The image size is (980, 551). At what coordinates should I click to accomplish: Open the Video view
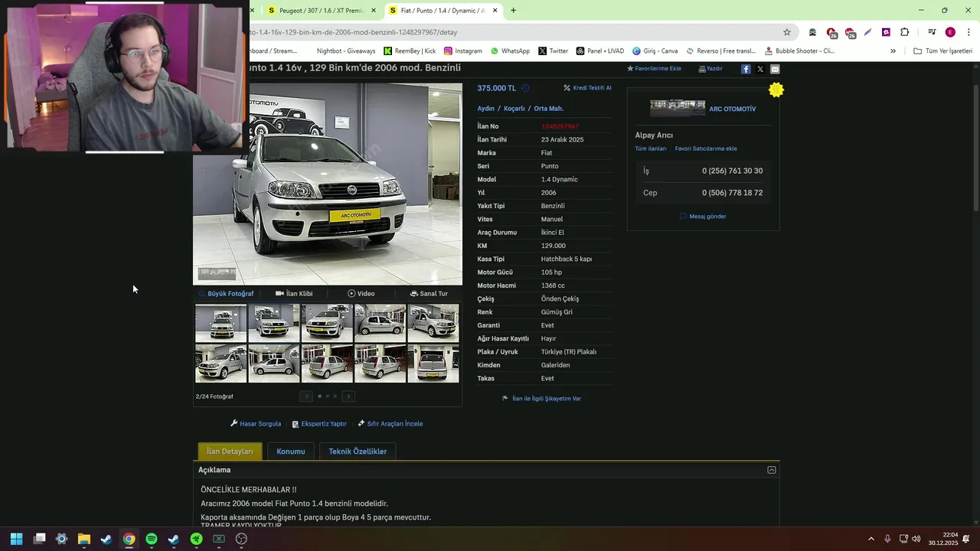361,294
